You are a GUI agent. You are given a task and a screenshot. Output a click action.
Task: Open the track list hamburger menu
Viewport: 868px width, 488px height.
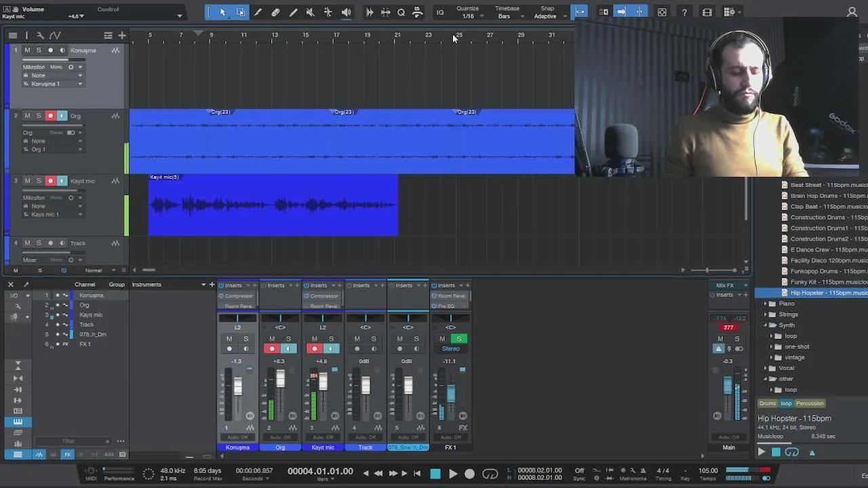point(13,35)
